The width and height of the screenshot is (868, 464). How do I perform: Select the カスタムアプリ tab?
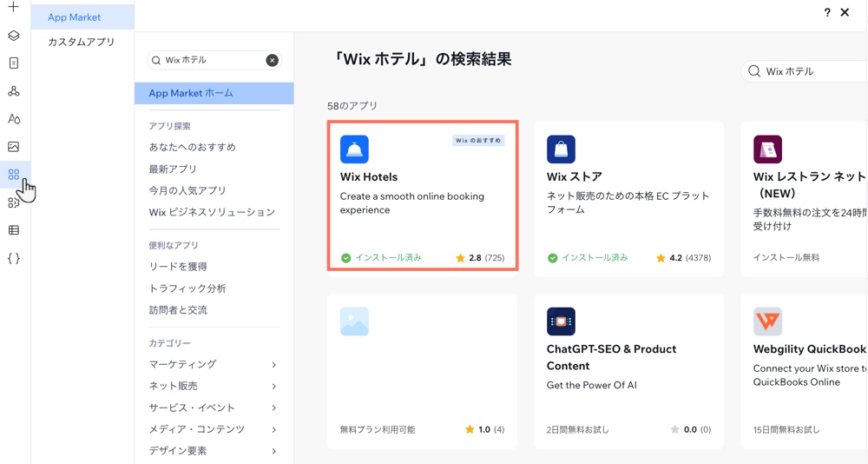coord(82,42)
